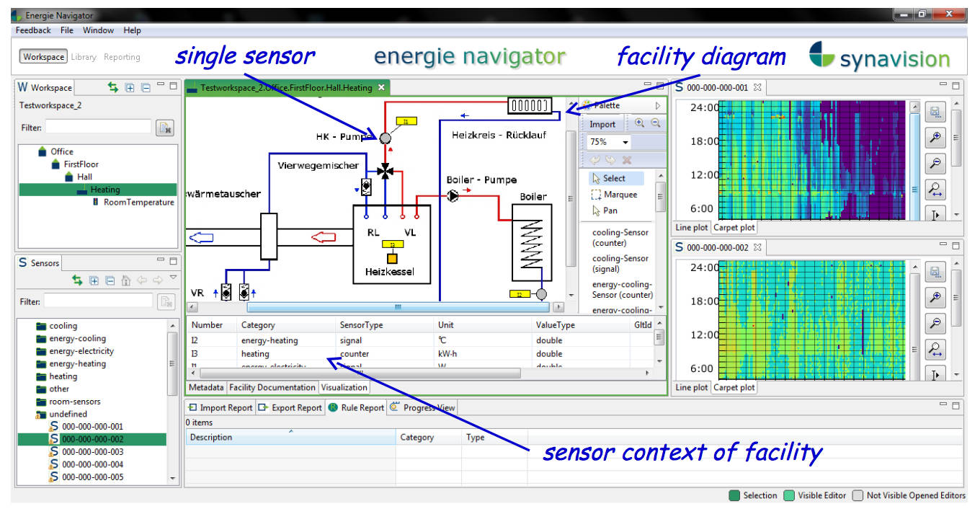Click horizontal fit zoom icon in 000-000-000-001 plot

[x=935, y=190]
